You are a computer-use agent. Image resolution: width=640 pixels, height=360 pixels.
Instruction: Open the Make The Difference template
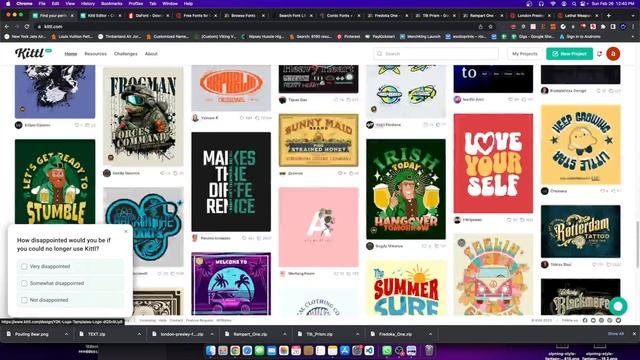[x=231, y=182]
